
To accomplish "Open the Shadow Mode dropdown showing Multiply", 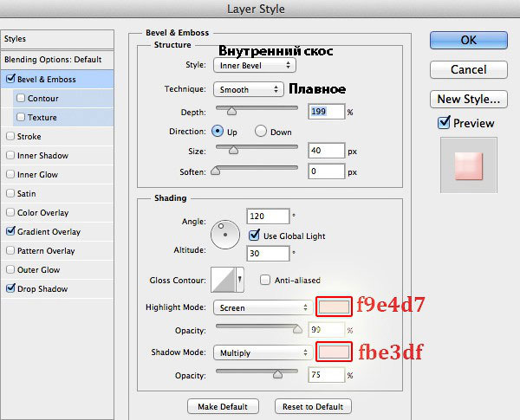I will [x=263, y=352].
